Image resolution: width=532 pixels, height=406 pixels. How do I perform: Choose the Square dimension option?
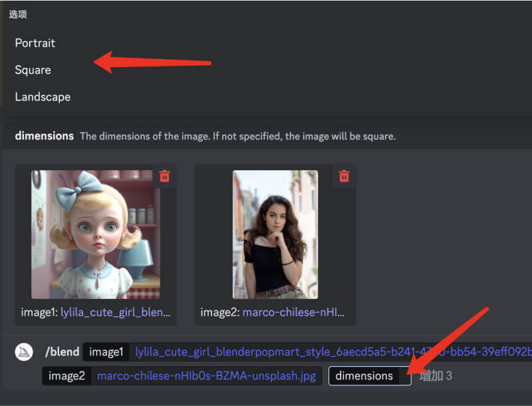coord(33,70)
